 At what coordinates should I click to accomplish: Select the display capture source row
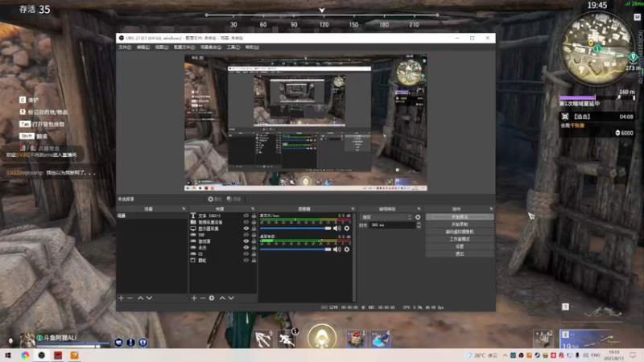(x=222, y=228)
